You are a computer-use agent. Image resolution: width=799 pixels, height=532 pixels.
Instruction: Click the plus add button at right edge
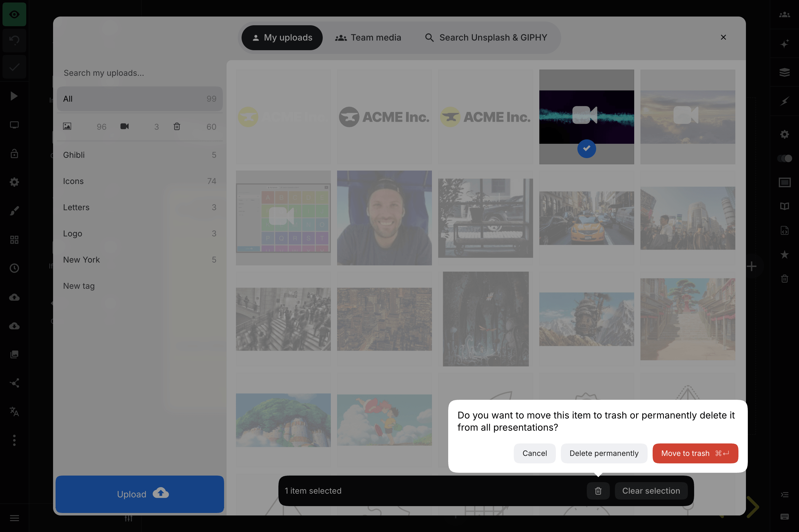751,266
